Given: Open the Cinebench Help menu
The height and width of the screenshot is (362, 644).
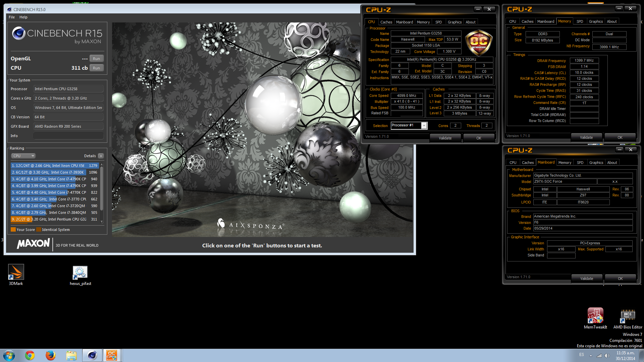Looking at the screenshot, I should pos(23,17).
